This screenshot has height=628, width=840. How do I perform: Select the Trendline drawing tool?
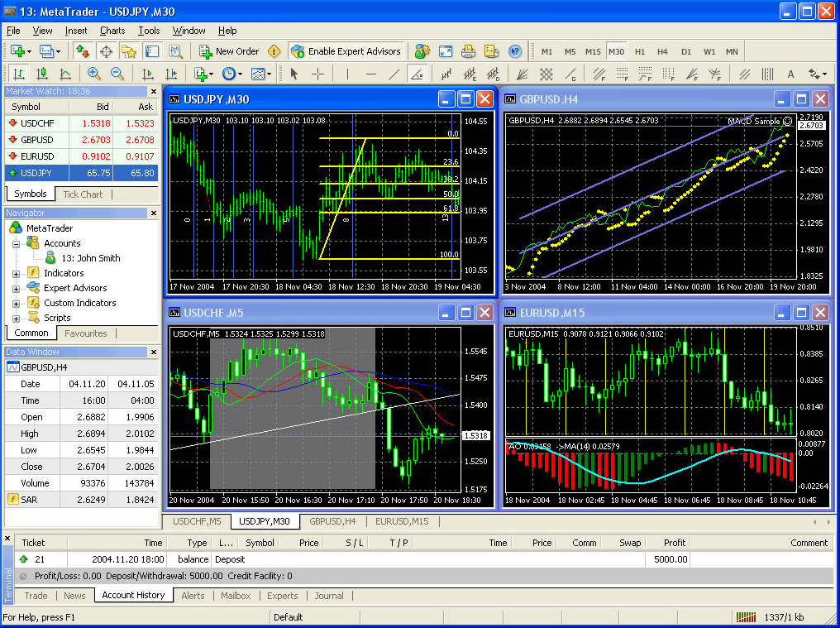(x=394, y=74)
